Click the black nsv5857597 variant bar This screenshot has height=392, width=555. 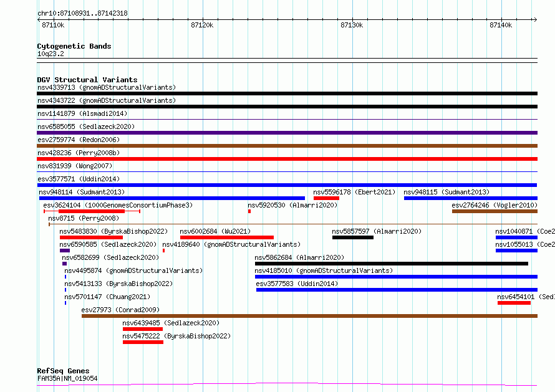pos(353,237)
